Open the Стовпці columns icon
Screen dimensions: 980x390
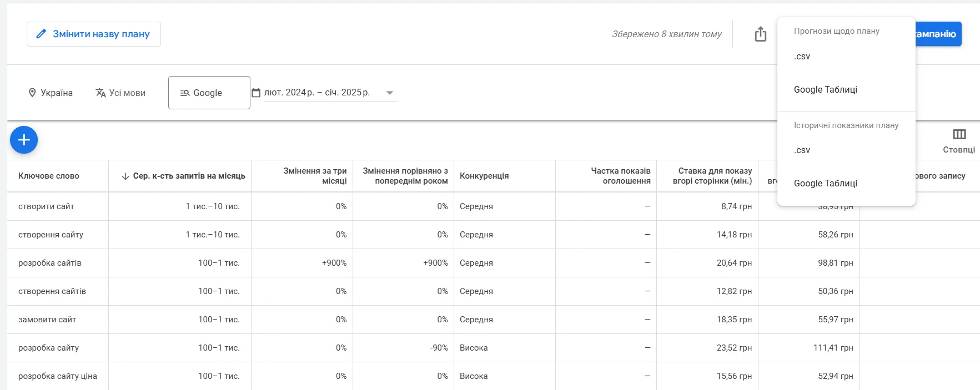click(959, 134)
